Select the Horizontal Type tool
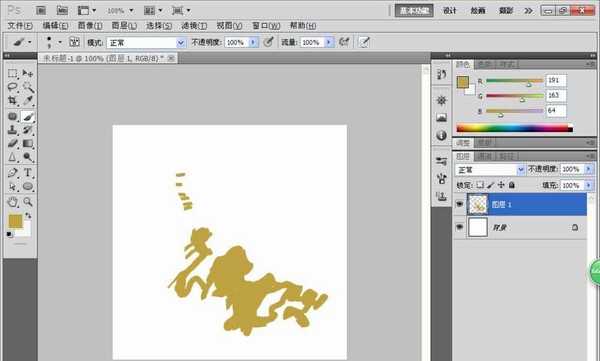 tap(28, 173)
